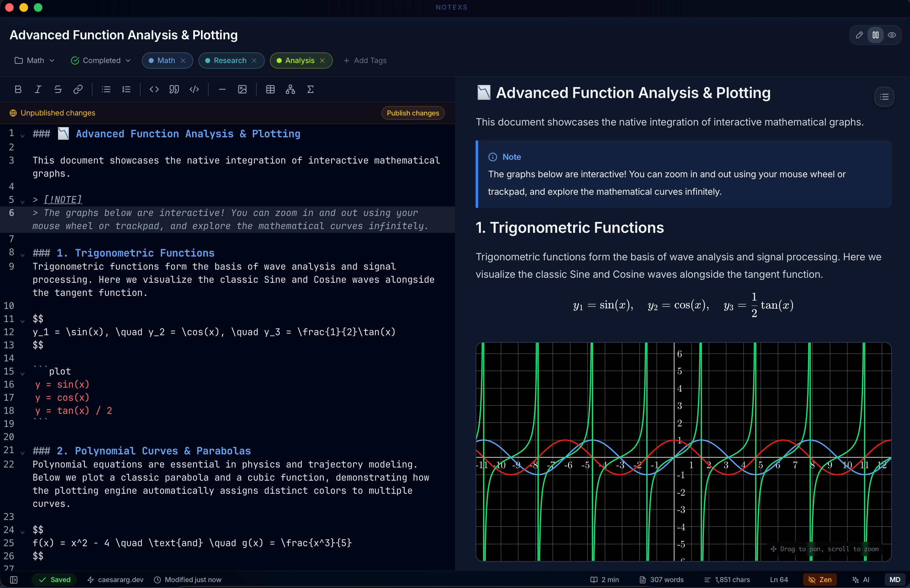Collapse the Trigonometric Functions fold on line 8

(22, 255)
